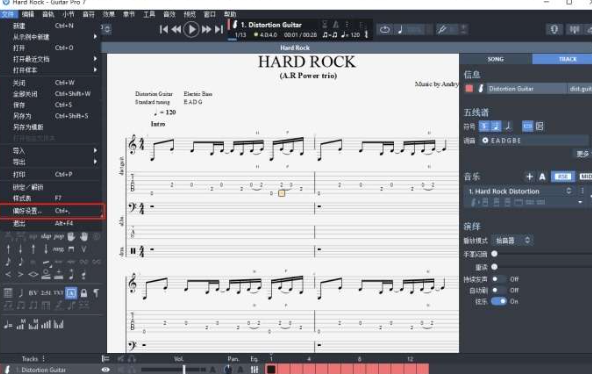Toggle slash notation button in 五线谱 section

pyautogui.click(x=509, y=126)
